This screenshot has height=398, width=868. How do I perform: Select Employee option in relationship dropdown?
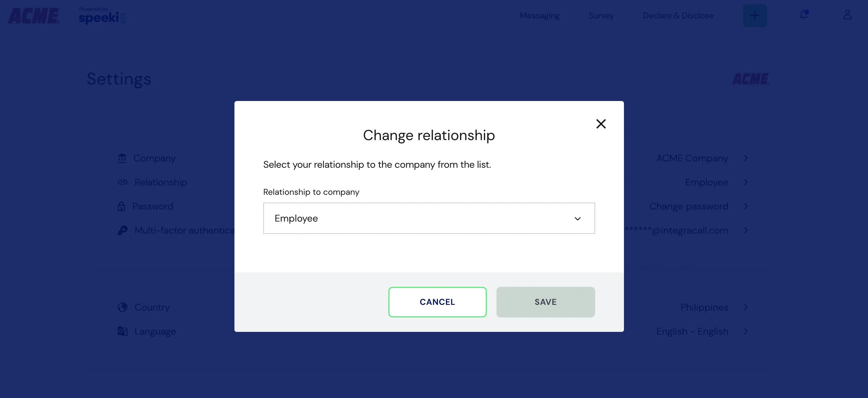(x=429, y=218)
